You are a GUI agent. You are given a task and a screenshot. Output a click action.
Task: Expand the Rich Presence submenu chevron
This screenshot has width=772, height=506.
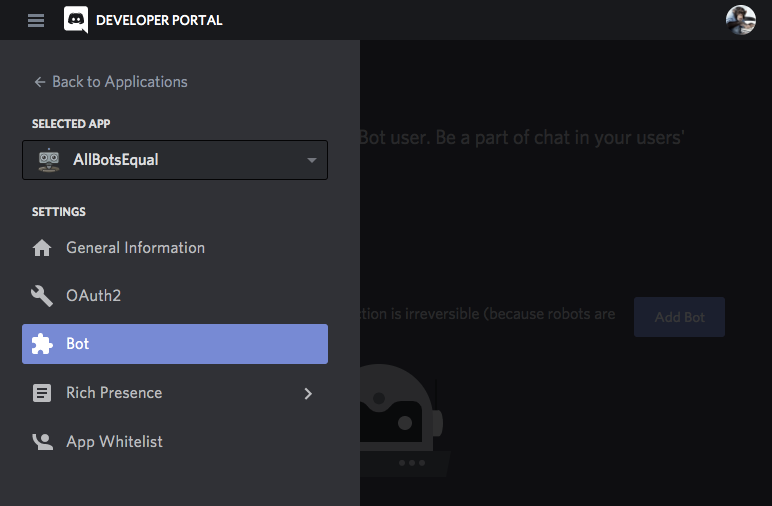[x=308, y=393]
